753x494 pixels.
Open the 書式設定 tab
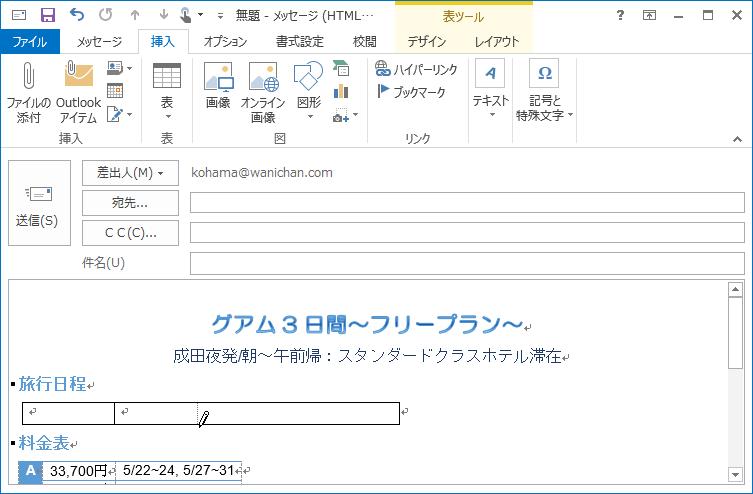point(300,42)
